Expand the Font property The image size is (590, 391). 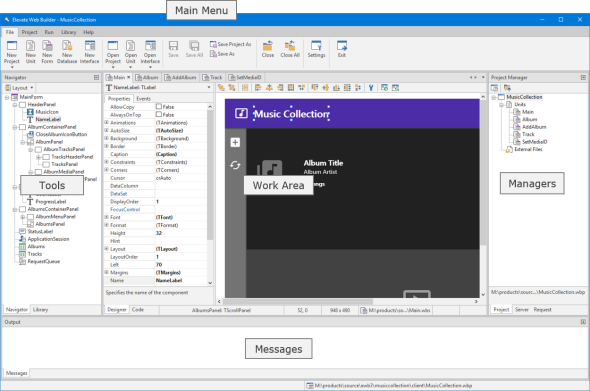(106, 217)
